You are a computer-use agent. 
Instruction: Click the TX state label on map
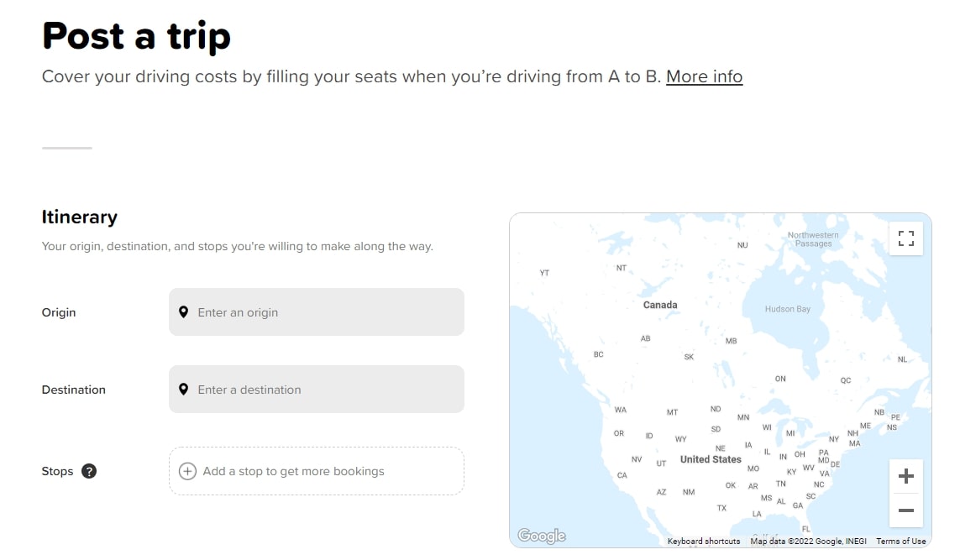point(721,508)
